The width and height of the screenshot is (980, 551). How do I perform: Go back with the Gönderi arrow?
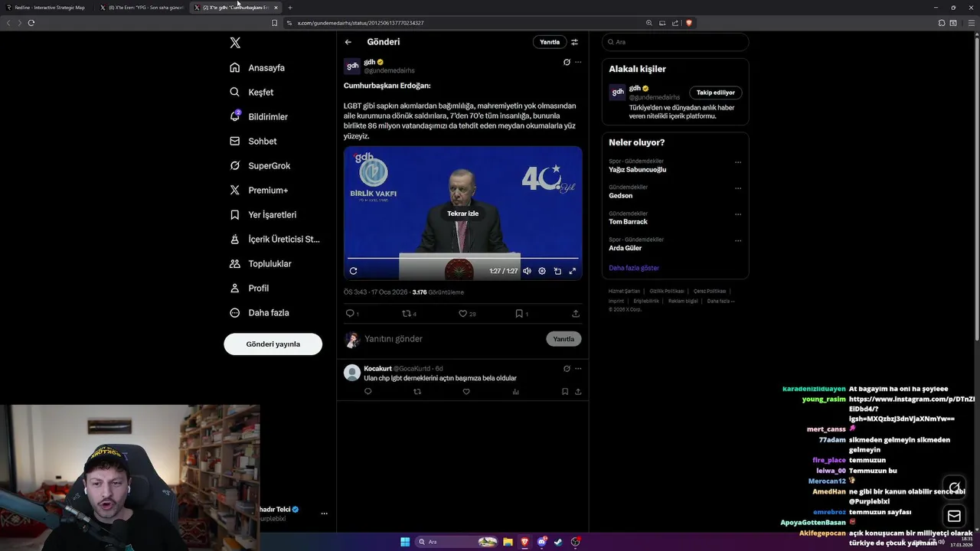click(x=348, y=42)
